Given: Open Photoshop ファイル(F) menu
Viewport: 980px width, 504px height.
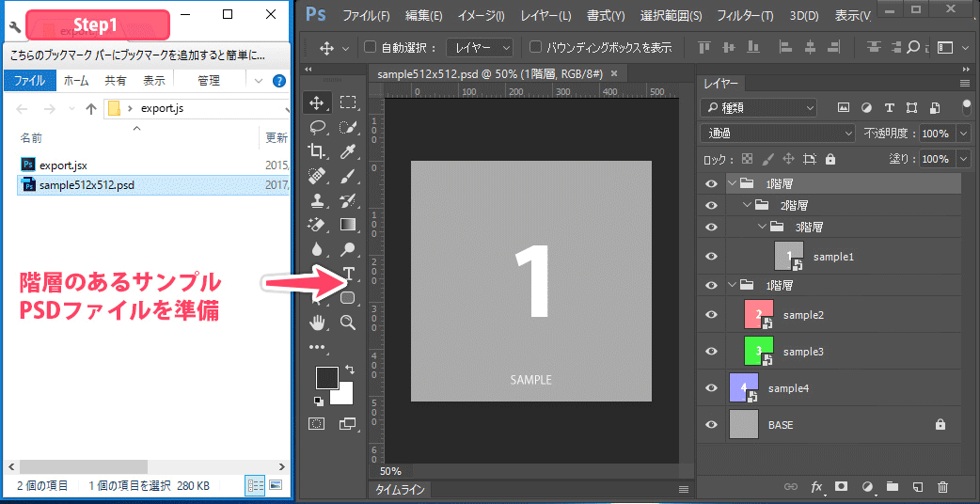Looking at the screenshot, I should [366, 15].
